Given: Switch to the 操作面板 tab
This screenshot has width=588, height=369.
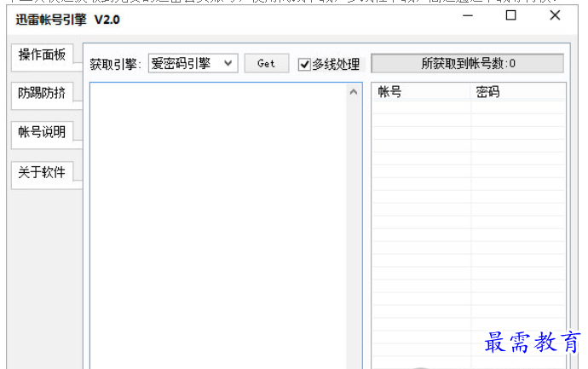Looking at the screenshot, I should pyautogui.click(x=42, y=55).
